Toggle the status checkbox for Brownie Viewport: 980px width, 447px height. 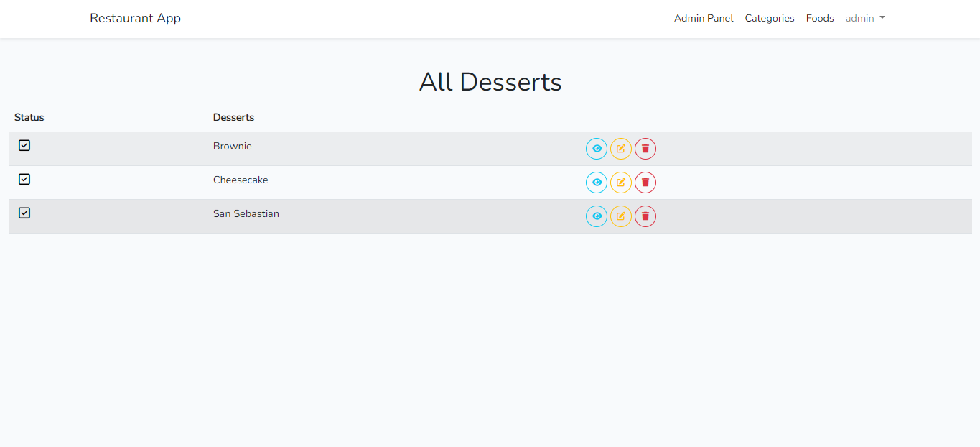click(x=24, y=145)
